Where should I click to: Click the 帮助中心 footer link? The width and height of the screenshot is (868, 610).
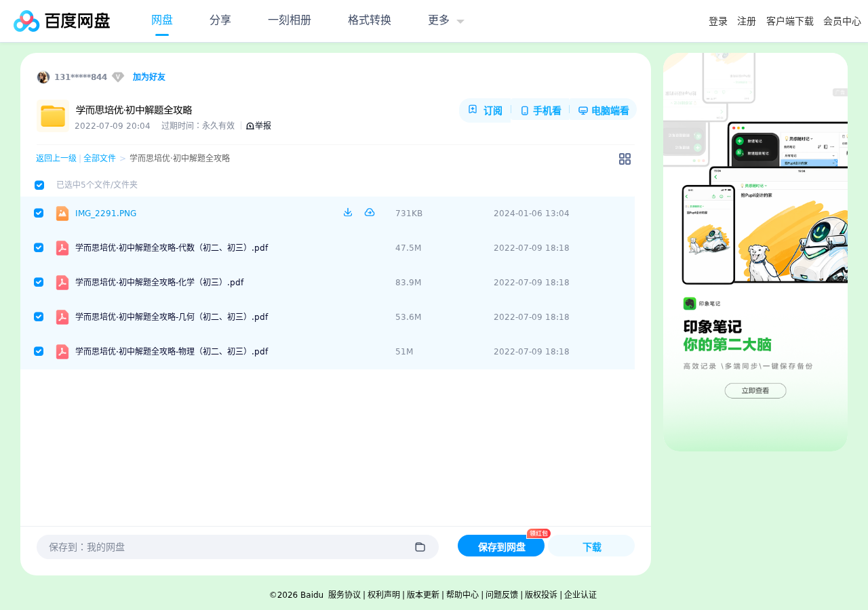coord(462,595)
